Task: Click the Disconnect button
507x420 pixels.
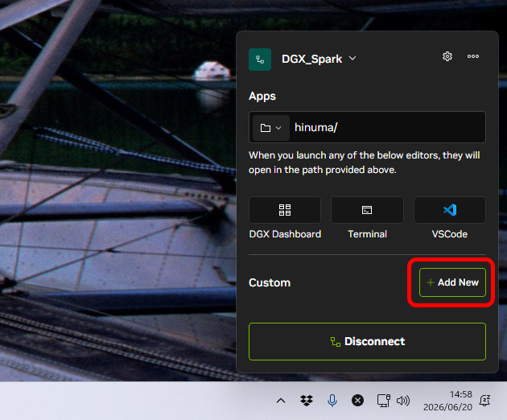Action: [x=367, y=341]
